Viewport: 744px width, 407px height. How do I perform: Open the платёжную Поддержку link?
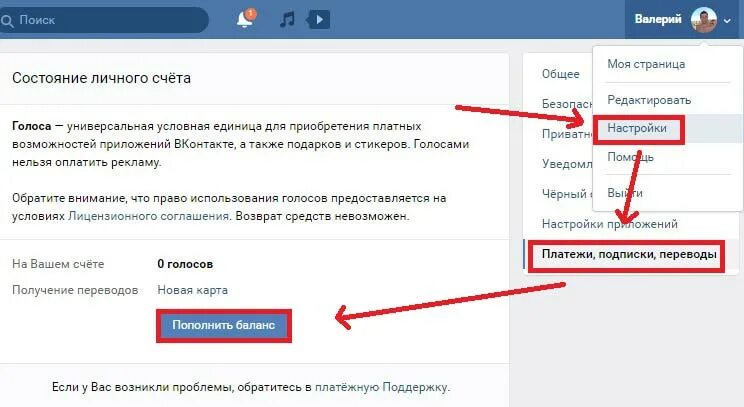coord(381,387)
